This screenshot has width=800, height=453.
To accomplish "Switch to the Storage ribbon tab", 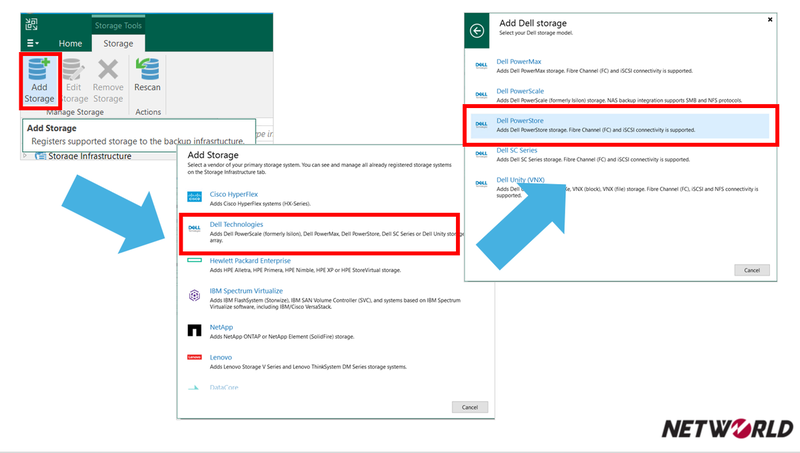I will [118, 43].
